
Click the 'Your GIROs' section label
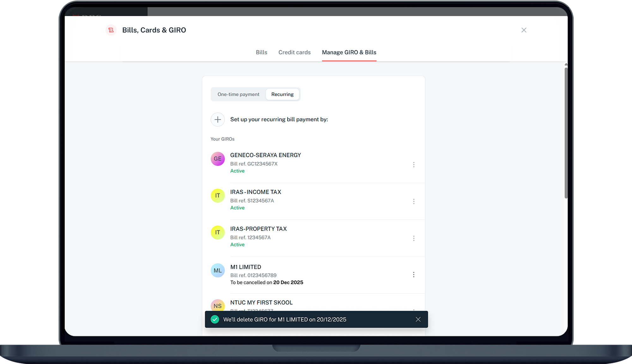tap(222, 139)
